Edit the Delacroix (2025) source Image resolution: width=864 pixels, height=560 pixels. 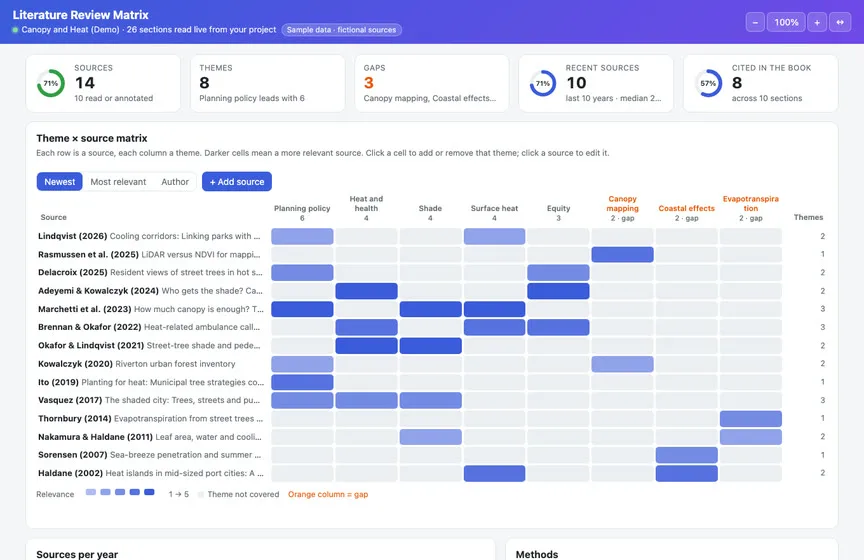(150, 272)
